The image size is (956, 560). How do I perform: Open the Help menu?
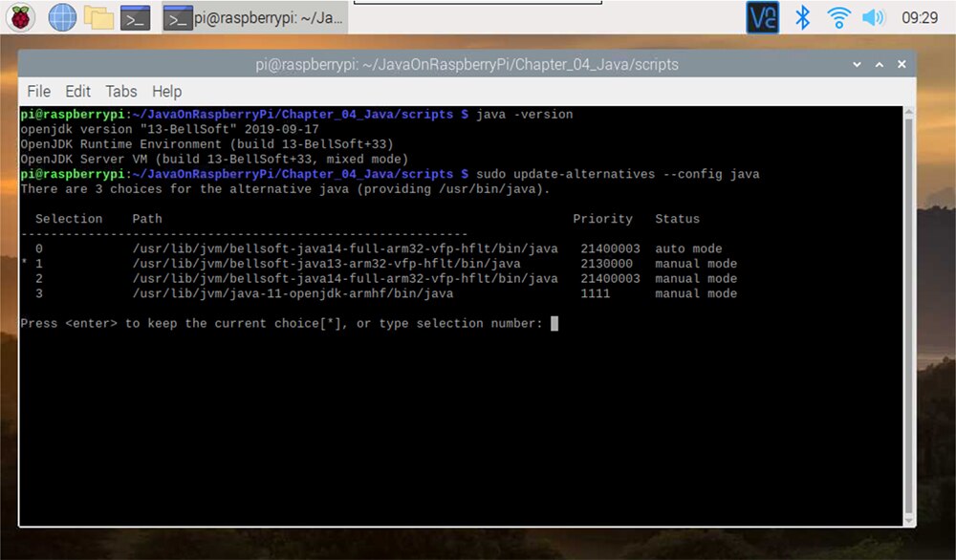pos(166,92)
